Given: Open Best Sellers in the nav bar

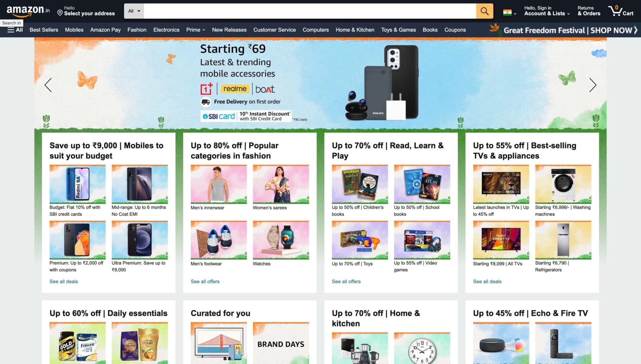Looking at the screenshot, I should click(x=44, y=30).
